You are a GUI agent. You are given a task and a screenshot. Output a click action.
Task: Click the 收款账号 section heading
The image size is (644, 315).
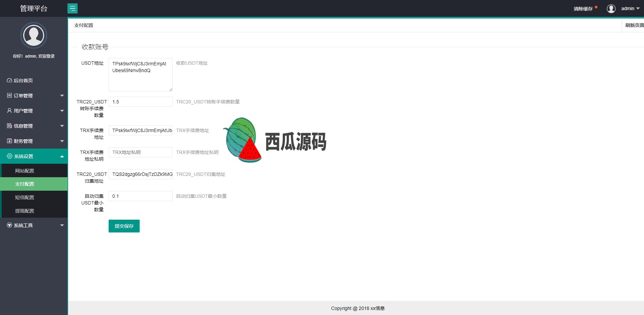point(95,47)
